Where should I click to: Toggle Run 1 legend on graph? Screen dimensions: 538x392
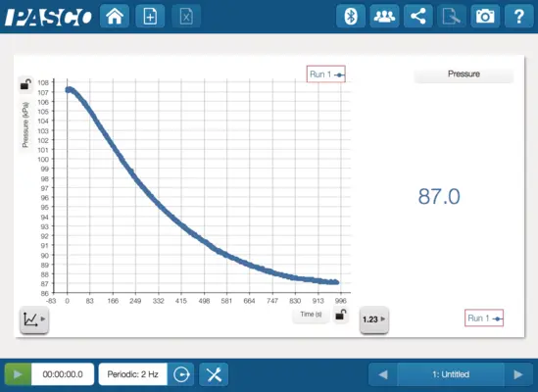pos(326,74)
